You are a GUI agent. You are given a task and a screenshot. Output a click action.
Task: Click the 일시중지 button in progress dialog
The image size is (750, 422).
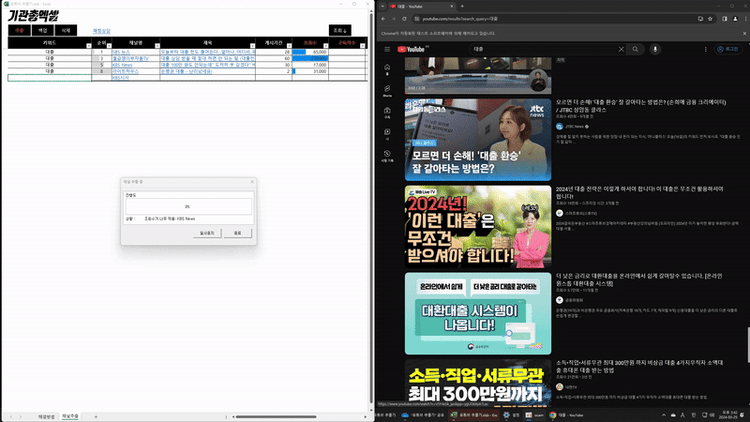pos(207,233)
